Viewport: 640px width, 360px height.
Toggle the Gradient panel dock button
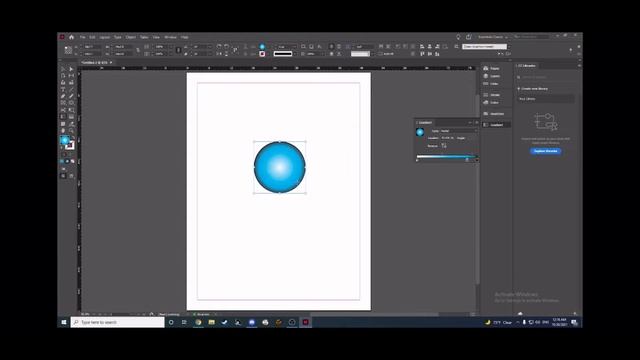click(496, 124)
